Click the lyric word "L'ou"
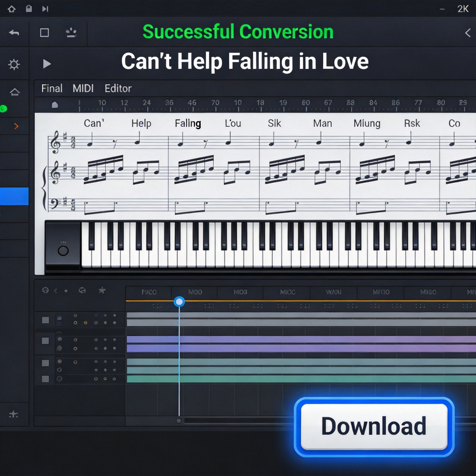This screenshot has width=476, height=476. pos(233,123)
